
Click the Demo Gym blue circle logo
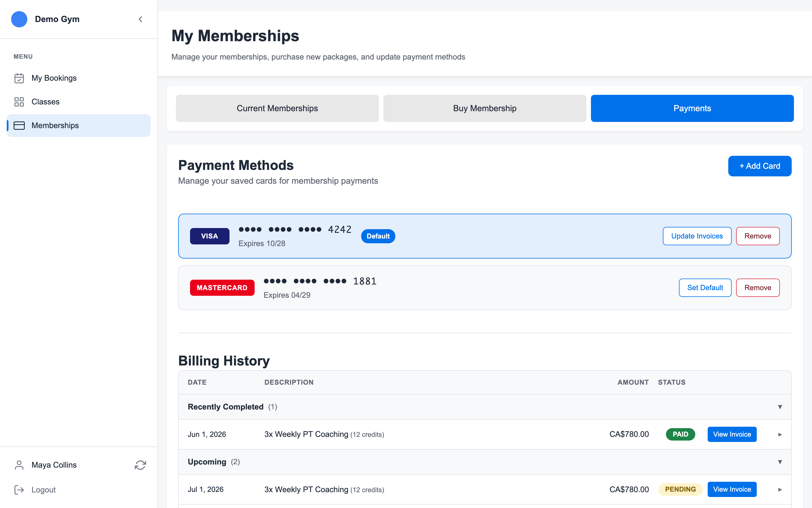pos(19,19)
